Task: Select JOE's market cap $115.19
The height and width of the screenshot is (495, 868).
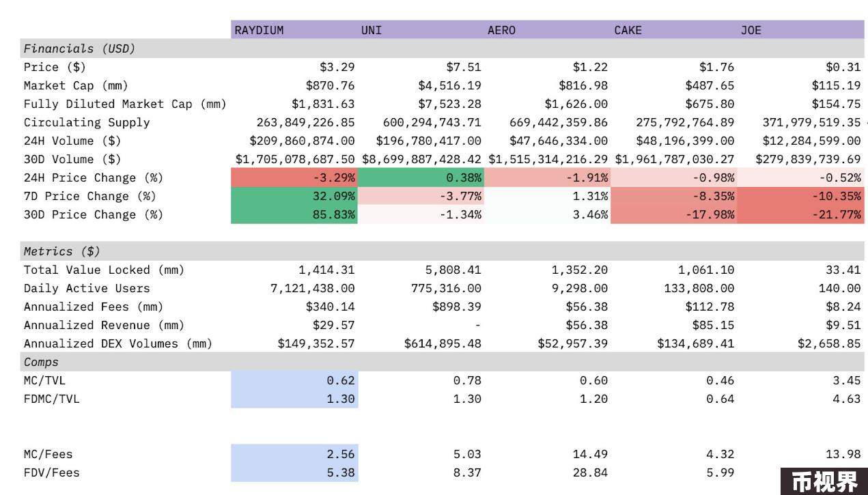Action: 837,85
